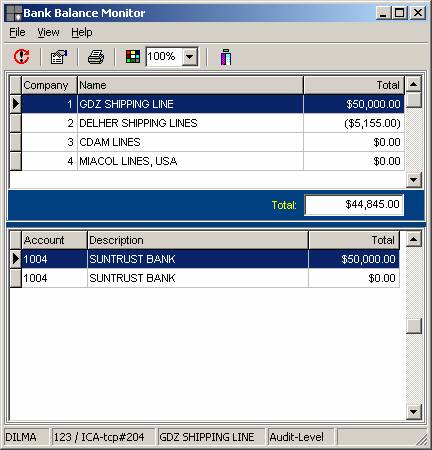Click row selector for MIACOL LINES, USA
The height and width of the screenshot is (450, 432).
point(16,161)
